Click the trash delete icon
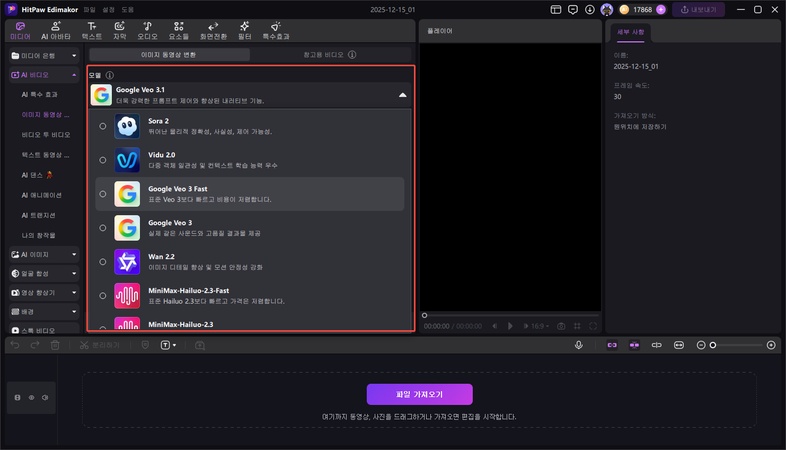The image size is (786, 450). [x=55, y=345]
